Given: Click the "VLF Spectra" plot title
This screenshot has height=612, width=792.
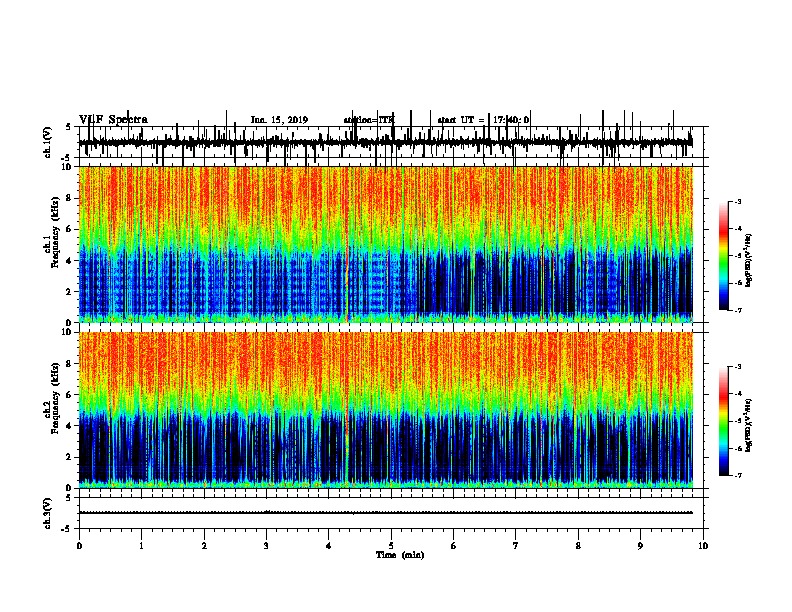Looking at the screenshot, I should pyautogui.click(x=113, y=120).
